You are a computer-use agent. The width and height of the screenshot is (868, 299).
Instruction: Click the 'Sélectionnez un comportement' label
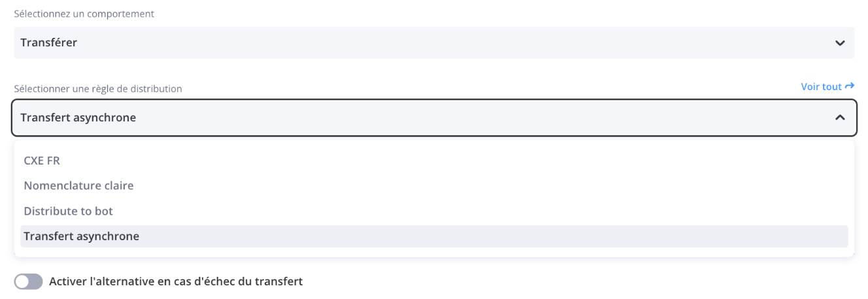84,14
